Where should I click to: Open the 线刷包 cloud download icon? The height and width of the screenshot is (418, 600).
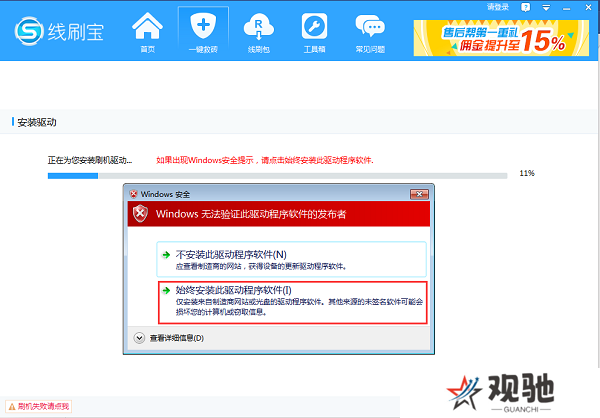tap(259, 32)
